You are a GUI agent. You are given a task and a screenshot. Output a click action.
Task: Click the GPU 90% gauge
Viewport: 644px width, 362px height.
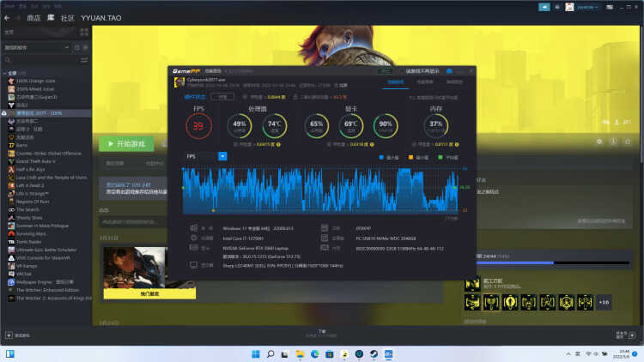[386, 125]
